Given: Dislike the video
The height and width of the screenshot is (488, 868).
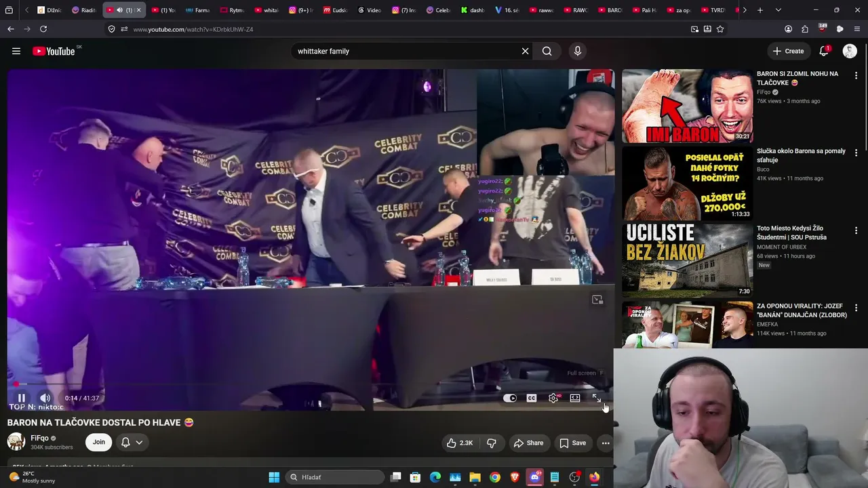Looking at the screenshot, I should (492, 443).
